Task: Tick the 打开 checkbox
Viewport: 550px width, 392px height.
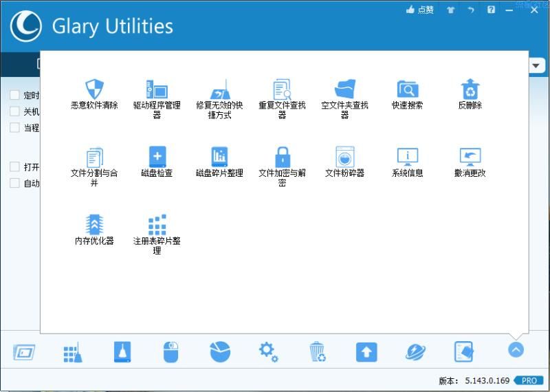Action: point(14,166)
